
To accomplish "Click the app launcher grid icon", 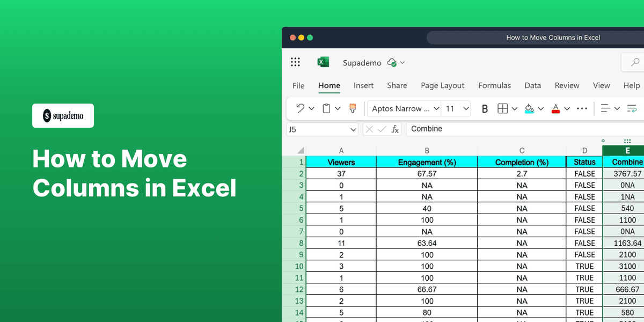I will [295, 62].
